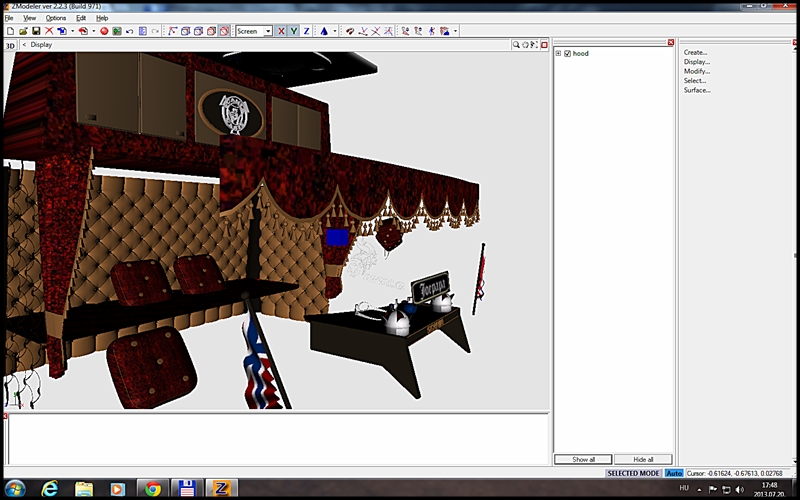Image resolution: width=800 pixels, height=500 pixels.
Task: Switch to Polygons level cube icon
Action: pos(198,31)
